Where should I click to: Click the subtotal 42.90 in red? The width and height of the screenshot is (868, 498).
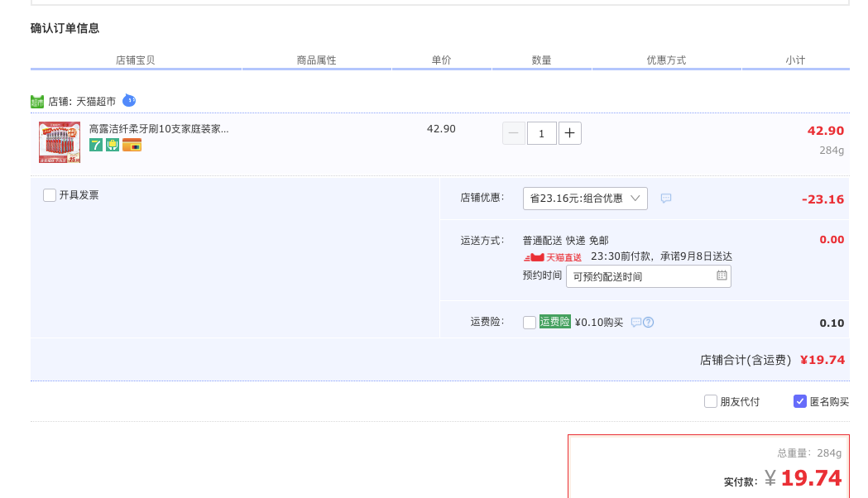point(825,131)
